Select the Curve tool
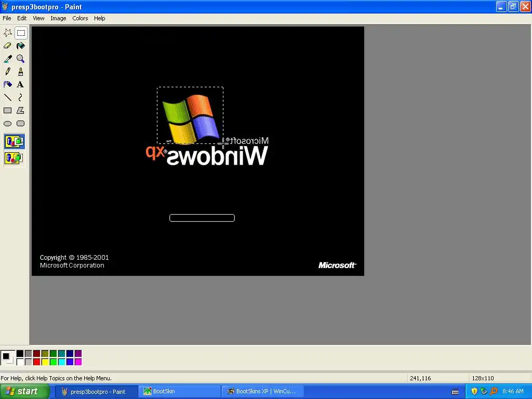The height and width of the screenshot is (399, 532). tap(21, 97)
